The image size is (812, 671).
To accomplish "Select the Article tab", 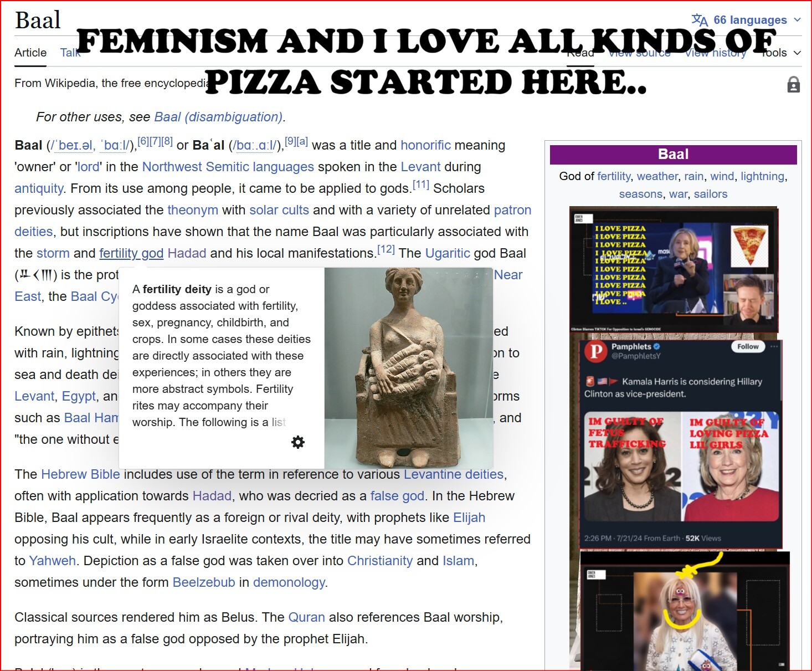I will (x=30, y=53).
